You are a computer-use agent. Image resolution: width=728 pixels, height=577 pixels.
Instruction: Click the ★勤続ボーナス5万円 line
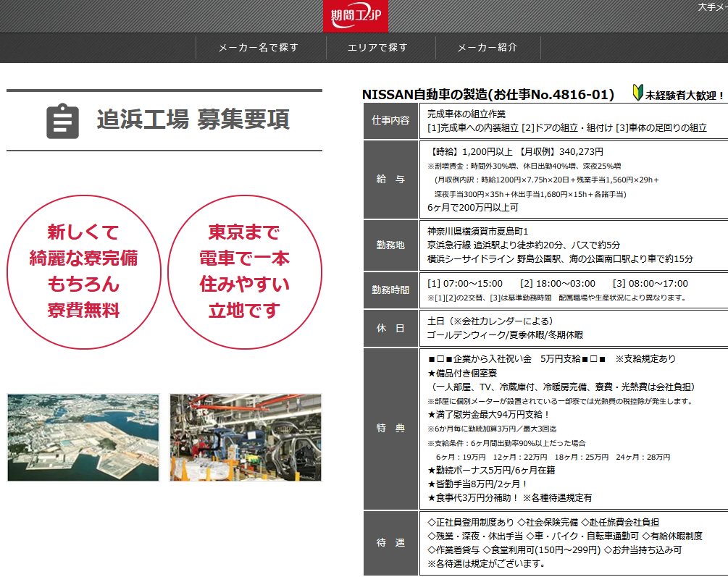491,471
